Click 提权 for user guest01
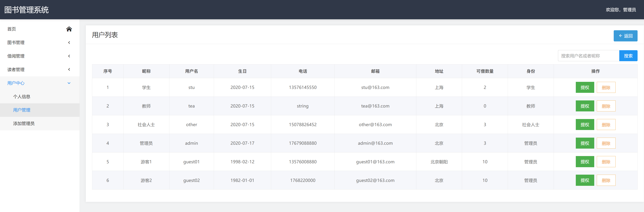Image resolution: width=644 pixels, height=212 pixels. [x=585, y=162]
